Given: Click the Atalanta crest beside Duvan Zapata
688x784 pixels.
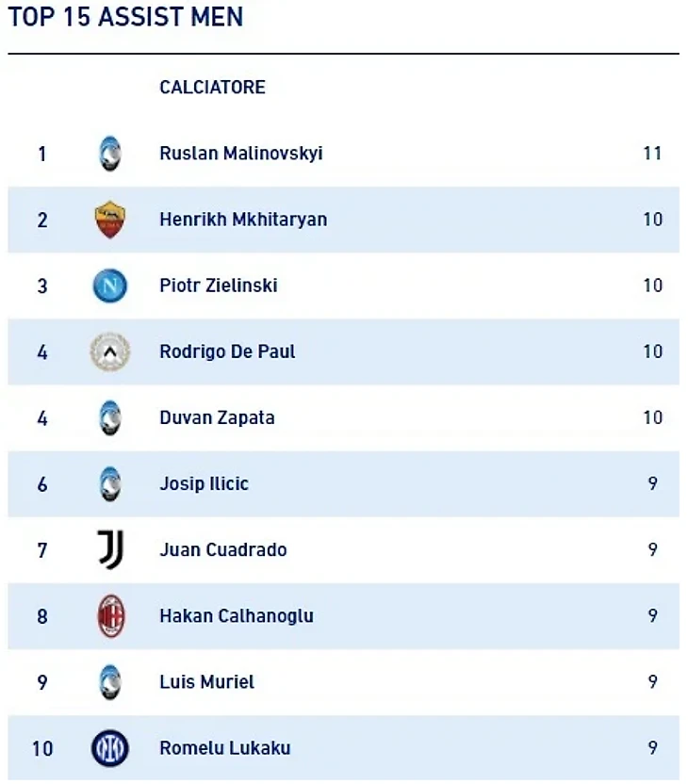Looking at the screenshot, I should point(110,417).
